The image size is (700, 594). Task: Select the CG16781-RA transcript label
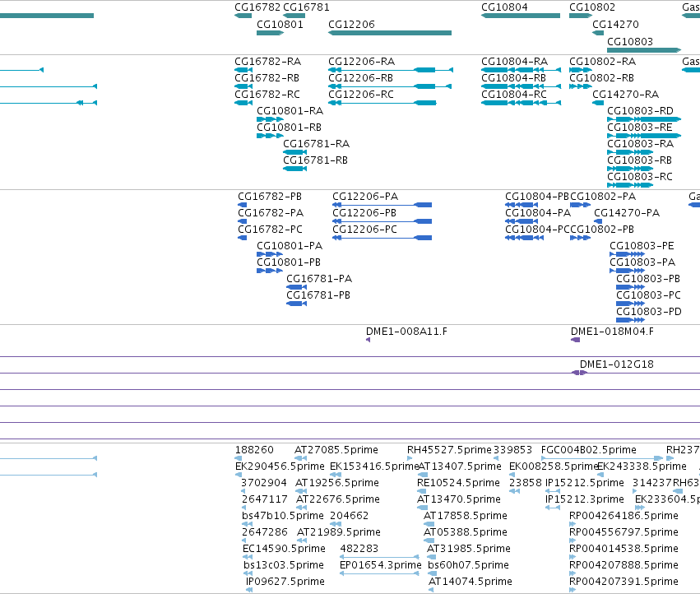(x=317, y=144)
